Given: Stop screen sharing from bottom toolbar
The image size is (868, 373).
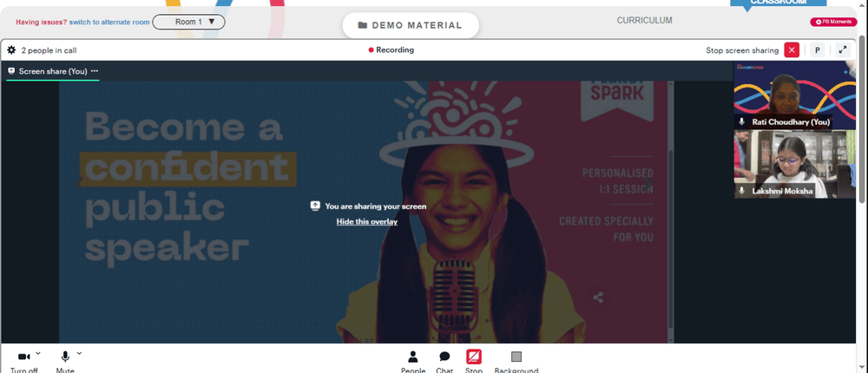Looking at the screenshot, I should [x=474, y=363].
